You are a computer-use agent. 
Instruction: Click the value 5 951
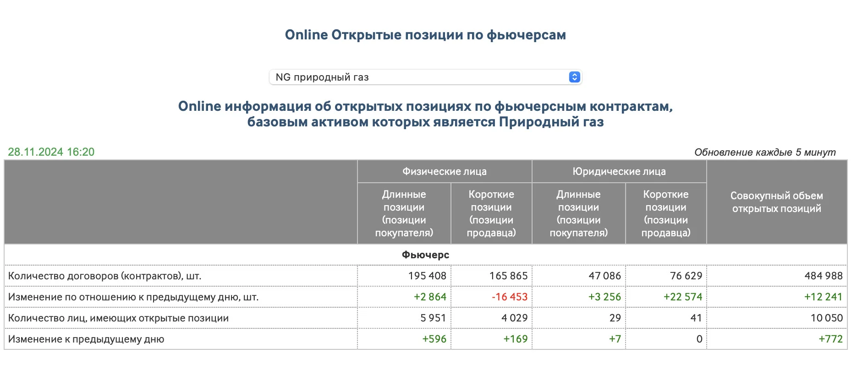(433, 318)
